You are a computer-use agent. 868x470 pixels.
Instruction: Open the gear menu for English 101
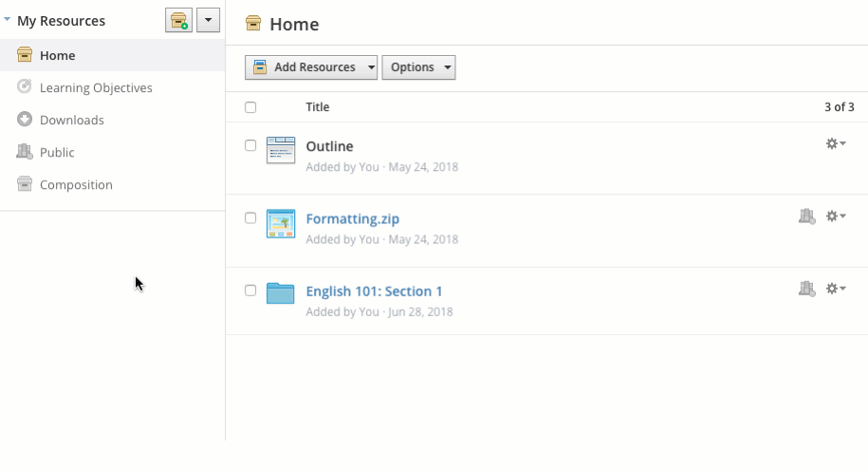(835, 289)
